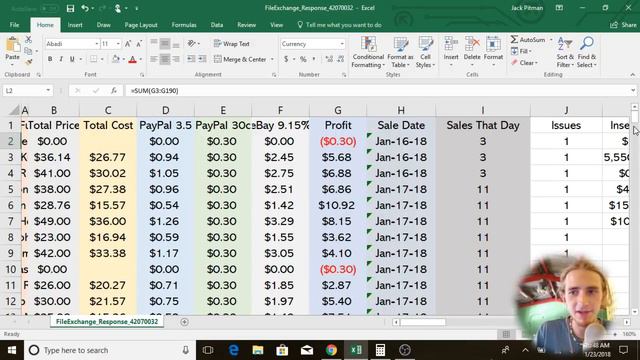
Task: Open Merge & Center dropdown arrow
Action: [x=272, y=60]
